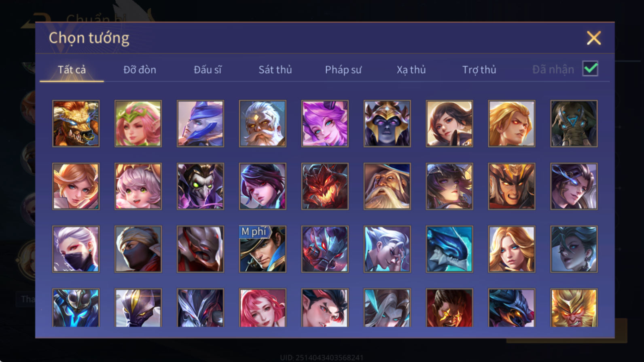This screenshot has height=362, width=644.
Task: Pick the hero marked "M phí"
Action: 263,249
